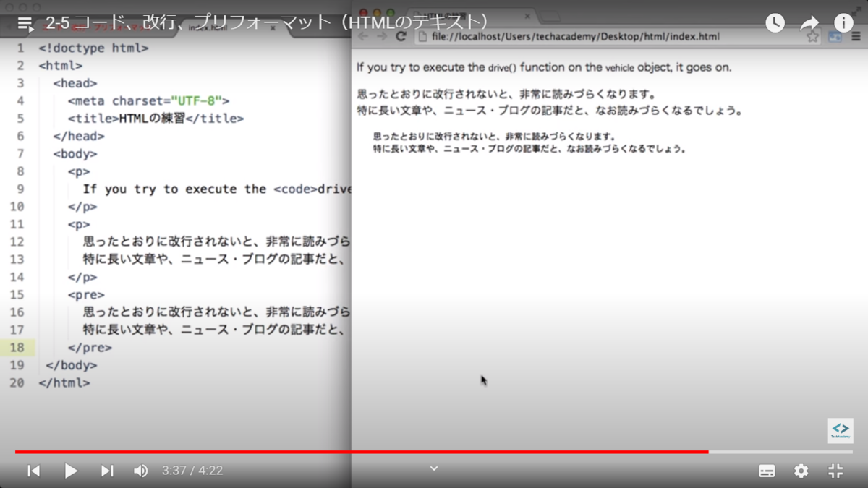Click the closing </pre> tag in editor
Screen dimensions: 868x488
click(90, 348)
